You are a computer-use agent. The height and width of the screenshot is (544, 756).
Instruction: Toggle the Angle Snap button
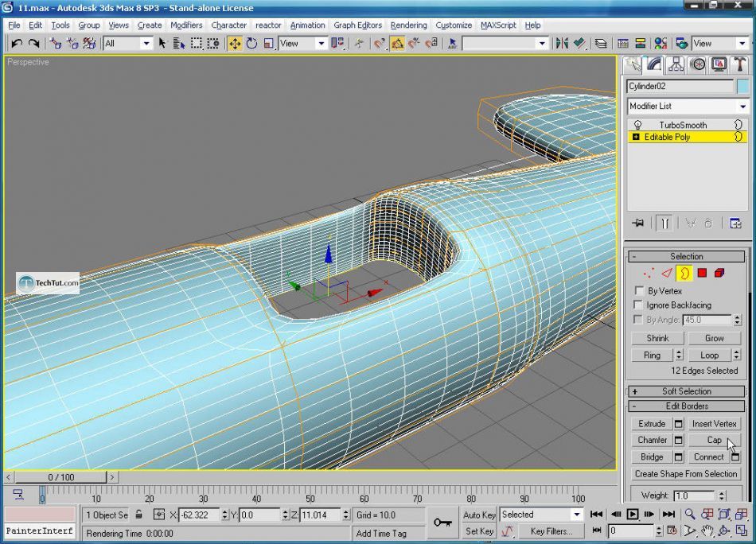(x=397, y=44)
